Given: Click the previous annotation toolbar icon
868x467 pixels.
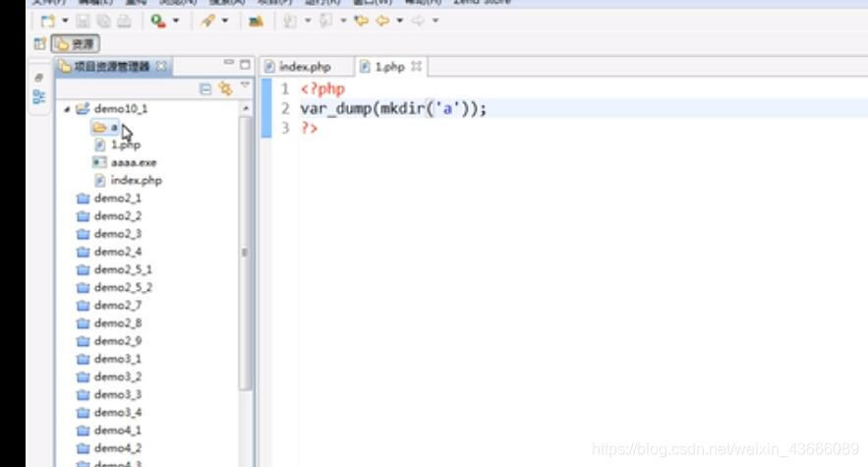Looking at the screenshot, I should pyautogui.click(x=325, y=21).
